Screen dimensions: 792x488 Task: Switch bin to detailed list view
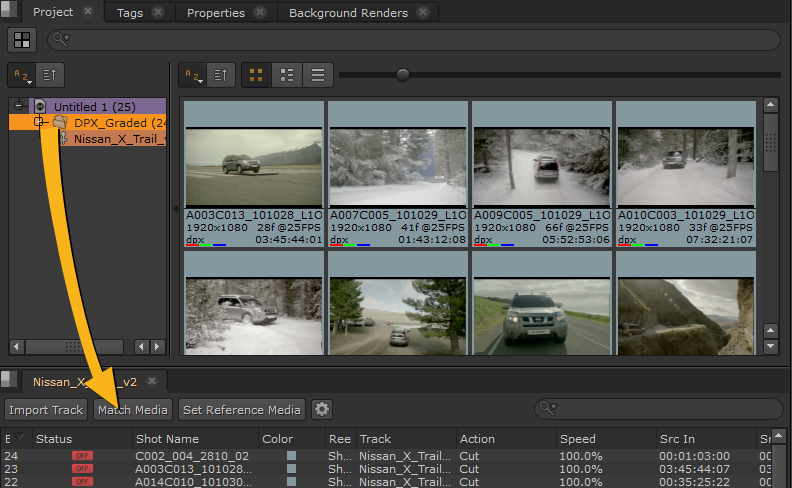(x=287, y=75)
